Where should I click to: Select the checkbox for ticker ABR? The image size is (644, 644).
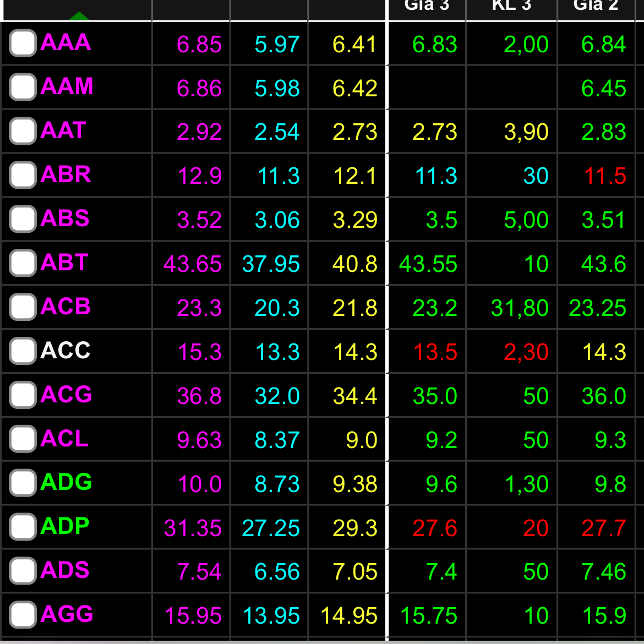[23, 175]
